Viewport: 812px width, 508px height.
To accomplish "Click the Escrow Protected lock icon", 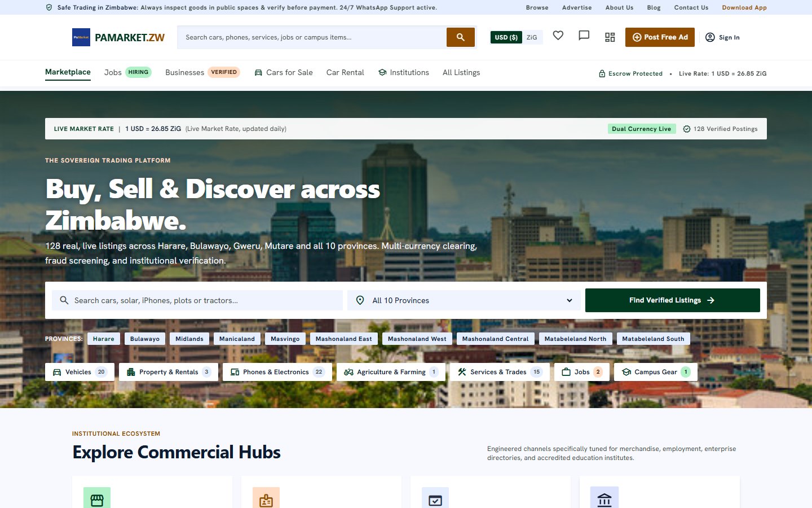I will pyautogui.click(x=602, y=73).
